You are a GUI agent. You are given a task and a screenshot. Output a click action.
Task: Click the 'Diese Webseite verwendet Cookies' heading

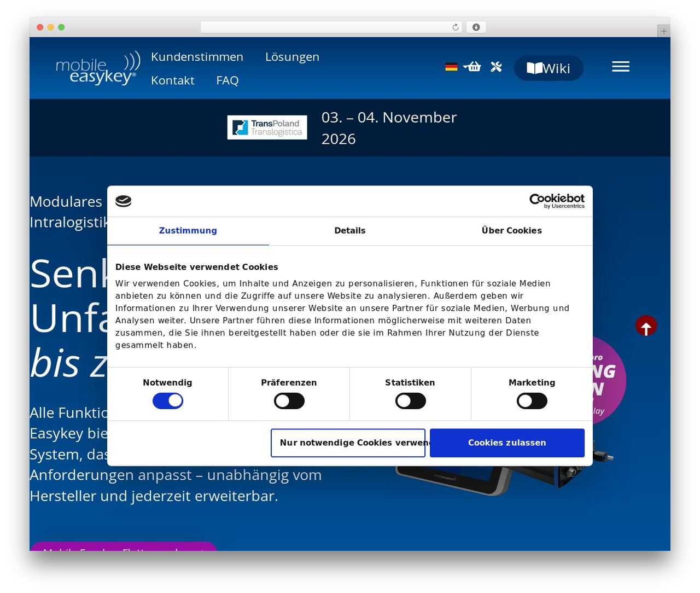click(x=197, y=267)
